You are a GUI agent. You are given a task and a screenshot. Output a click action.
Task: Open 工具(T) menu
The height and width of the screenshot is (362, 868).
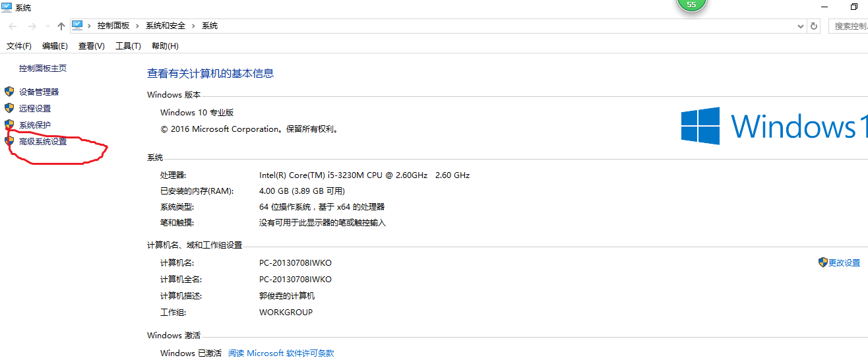point(128,45)
